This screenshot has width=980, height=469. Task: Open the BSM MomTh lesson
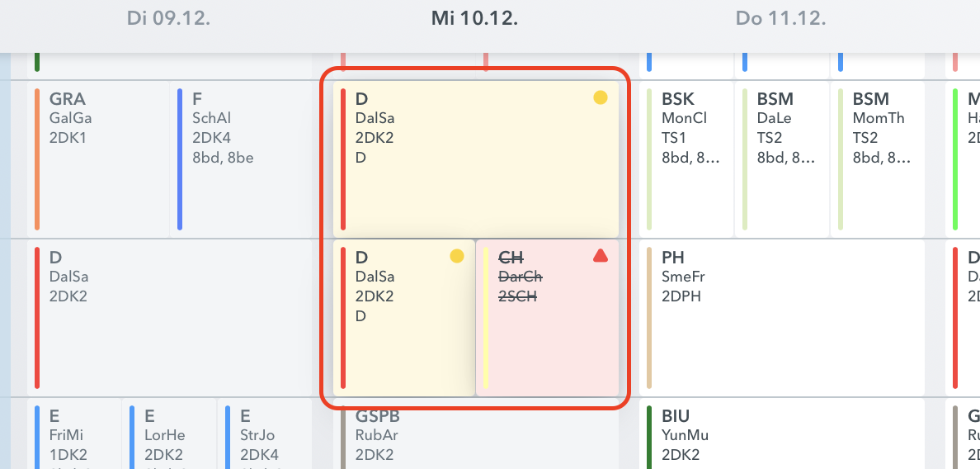pos(878,159)
